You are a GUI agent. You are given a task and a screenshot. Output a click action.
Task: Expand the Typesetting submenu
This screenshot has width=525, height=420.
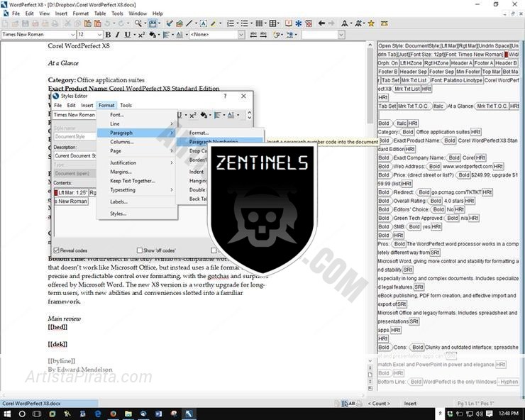coord(137,190)
